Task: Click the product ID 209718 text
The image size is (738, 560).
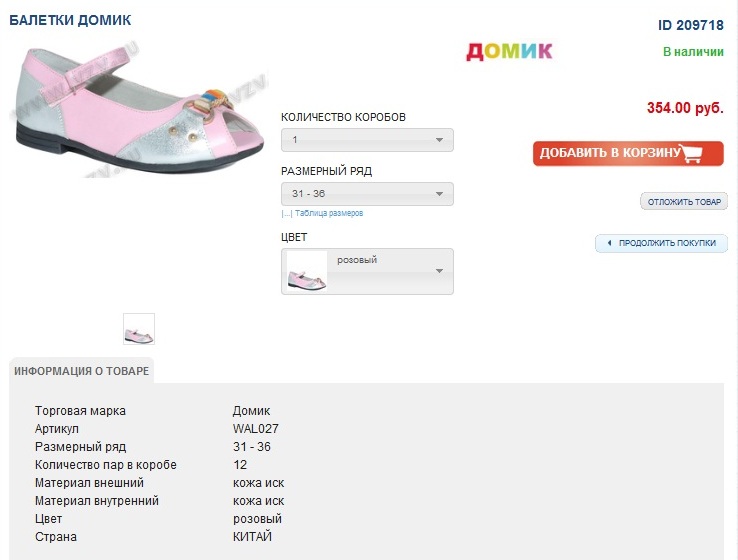Action: [x=690, y=25]
